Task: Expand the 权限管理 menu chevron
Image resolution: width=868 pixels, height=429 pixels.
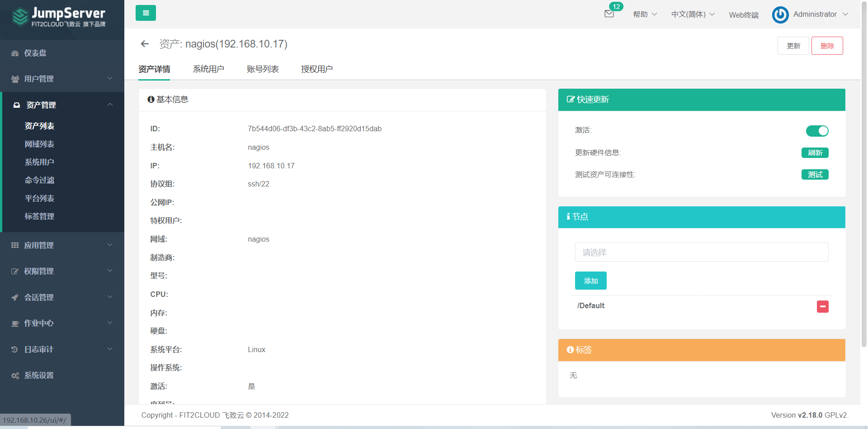Action: click(110, 271)
